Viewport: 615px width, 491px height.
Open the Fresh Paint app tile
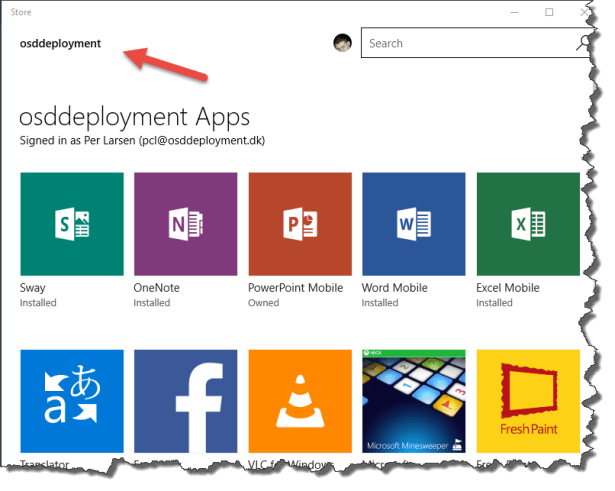pos(528,401)
